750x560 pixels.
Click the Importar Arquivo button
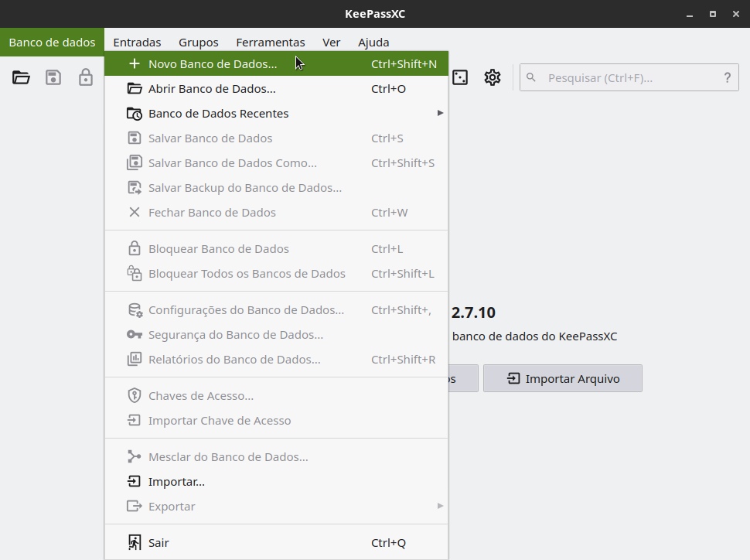[x=563, y=378]
